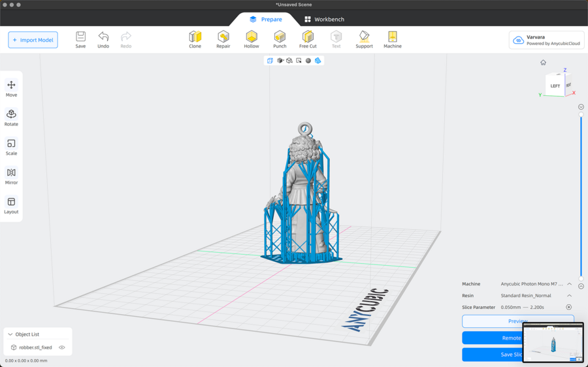Select the Prepare tab
Image resolution: width=588 pixels, height=367 pixels.
click(265, 20)
